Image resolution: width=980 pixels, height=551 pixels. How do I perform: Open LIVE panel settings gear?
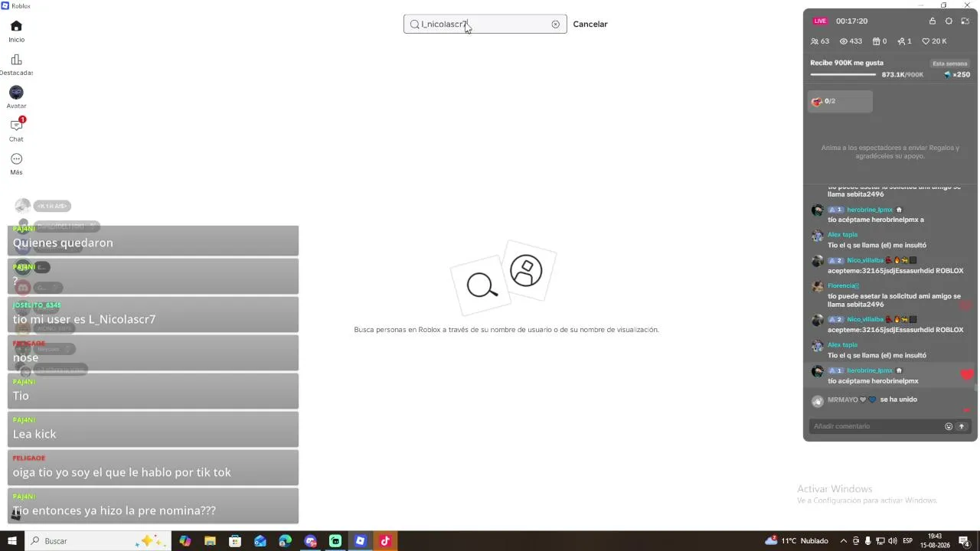pos(949,21)
